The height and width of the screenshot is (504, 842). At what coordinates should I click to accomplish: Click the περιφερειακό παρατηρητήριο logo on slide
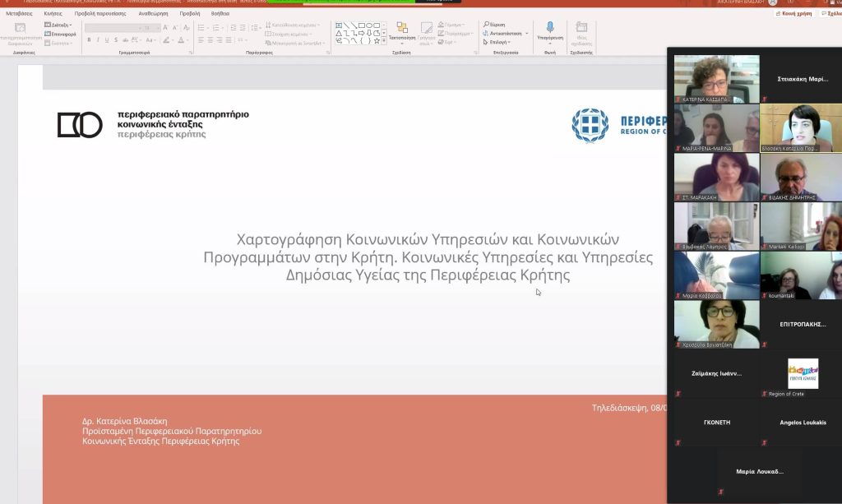click(153, 124)
